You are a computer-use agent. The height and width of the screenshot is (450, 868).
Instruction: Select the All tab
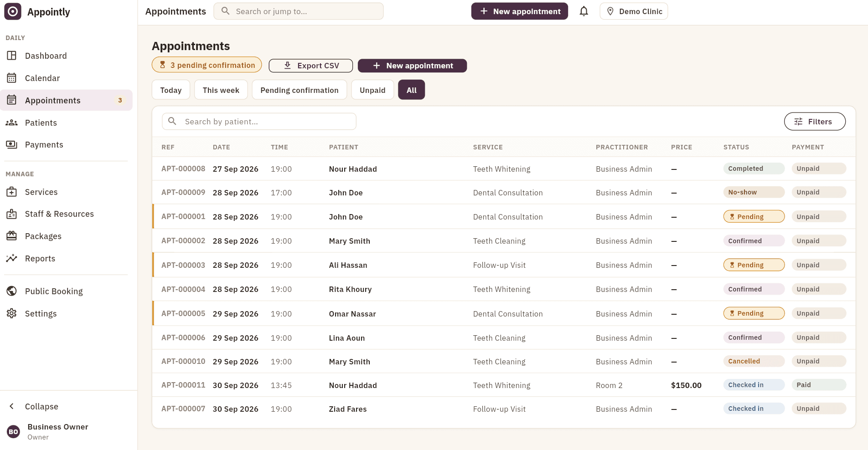click(x=412, y=90)
